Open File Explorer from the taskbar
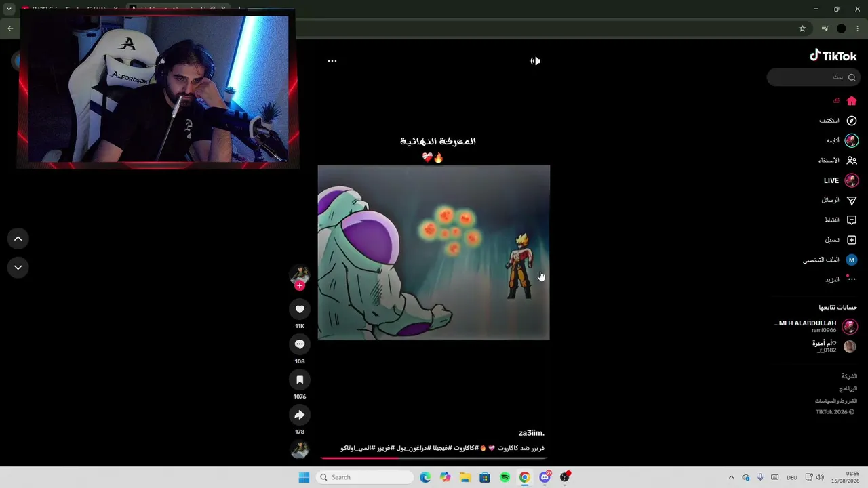Image resolution: width=868 pixels, height=488 pixels. [465, 477]
